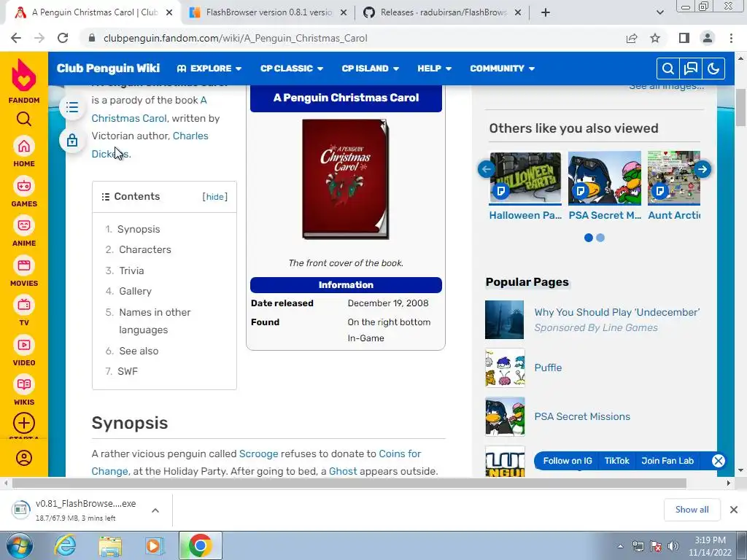
Task: Click the address bar URL
Action: pos(235,38)
